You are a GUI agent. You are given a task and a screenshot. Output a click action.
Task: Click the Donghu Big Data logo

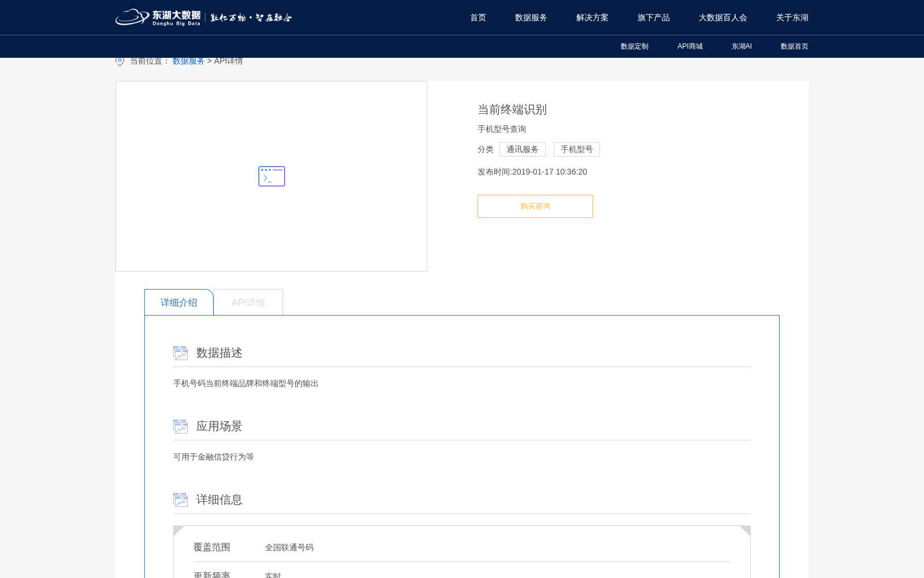[203, 17]
